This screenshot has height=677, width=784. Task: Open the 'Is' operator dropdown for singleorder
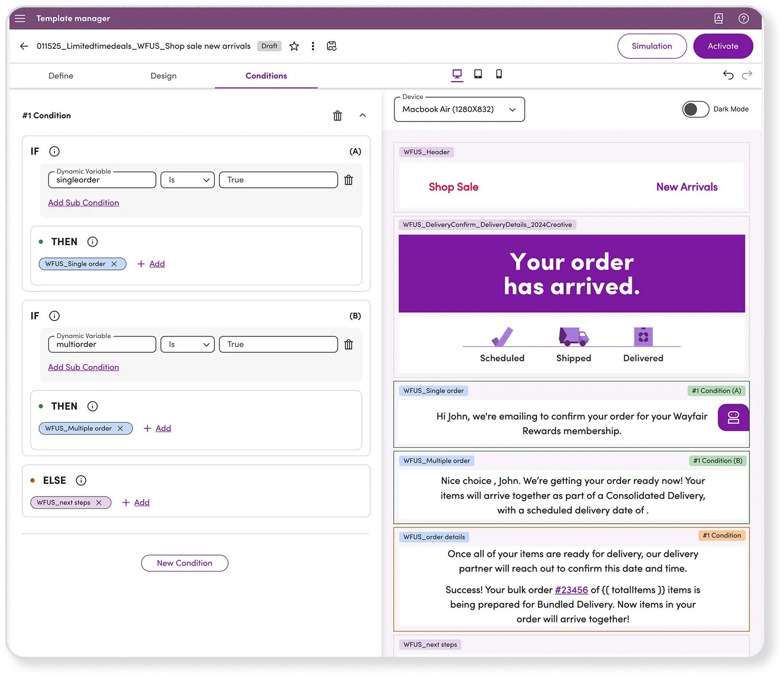[x=188, y=180]
